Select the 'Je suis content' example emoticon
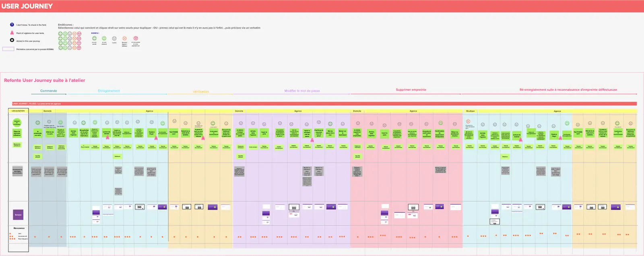The height and width of the screenshot is (256, 644). click(x=104, y=38)
